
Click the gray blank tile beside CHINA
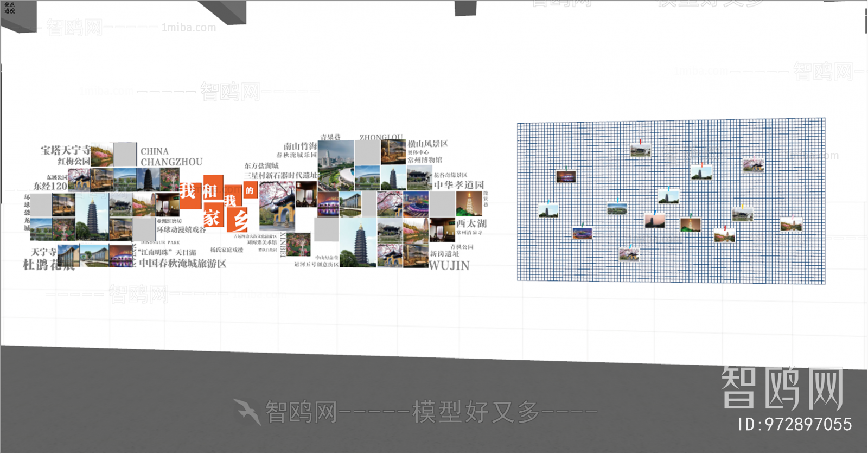click(x=125, y=155)
